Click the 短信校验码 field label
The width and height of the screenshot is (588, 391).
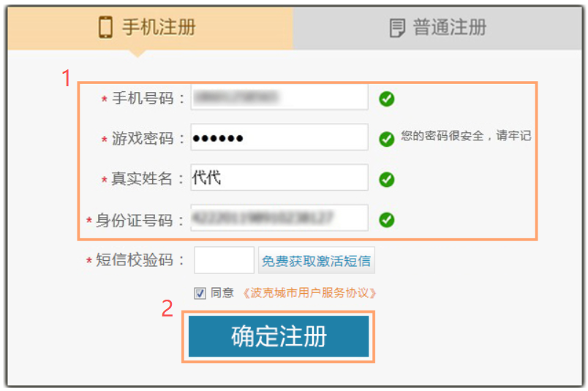point(135,261)
